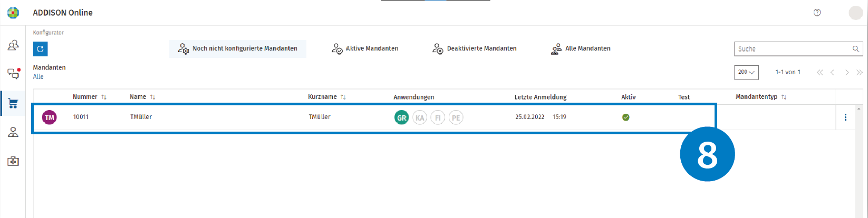Open the clients group sidebar icon
The image size is (868, 218).
click(13, 45)
